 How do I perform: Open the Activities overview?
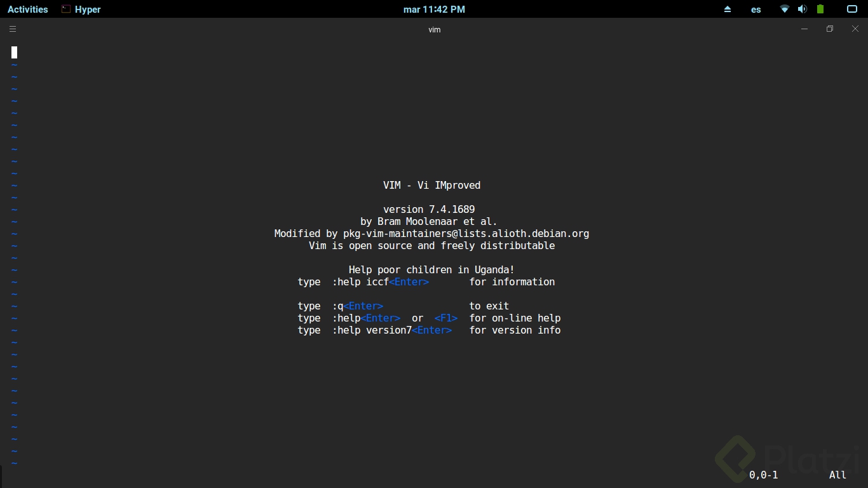[x=27, y=9]
